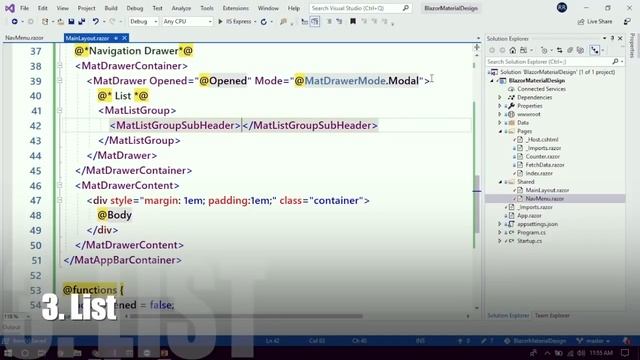Viewport: 640px width, 360px height.
Task: Click the New Project toolbar icon
Action: click(45, 22)
